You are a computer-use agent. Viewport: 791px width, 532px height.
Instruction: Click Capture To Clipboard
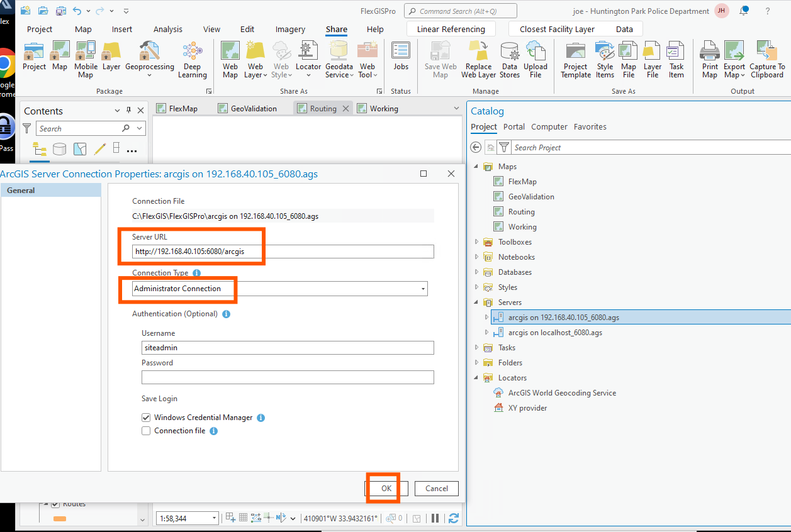(767, 60)
